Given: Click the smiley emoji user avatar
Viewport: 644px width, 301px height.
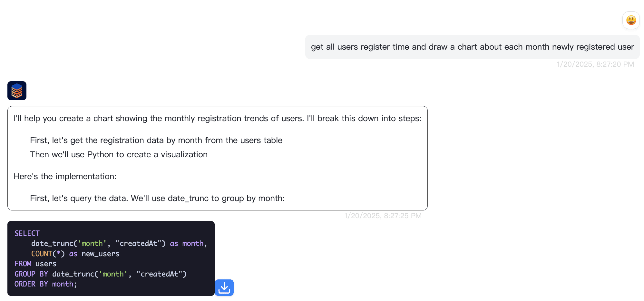Looking at the screenshot, I should 631,20.
